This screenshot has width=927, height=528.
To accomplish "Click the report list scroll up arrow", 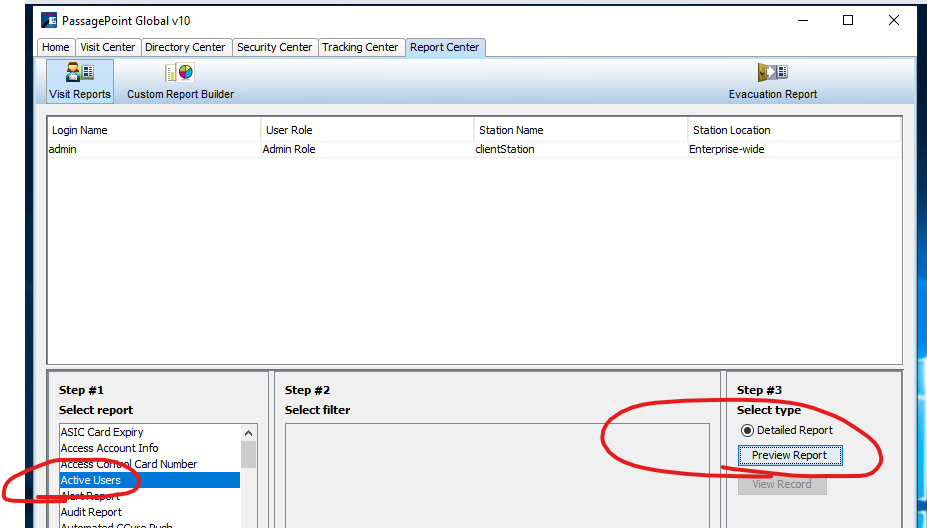I will click(x=248, y=433).
